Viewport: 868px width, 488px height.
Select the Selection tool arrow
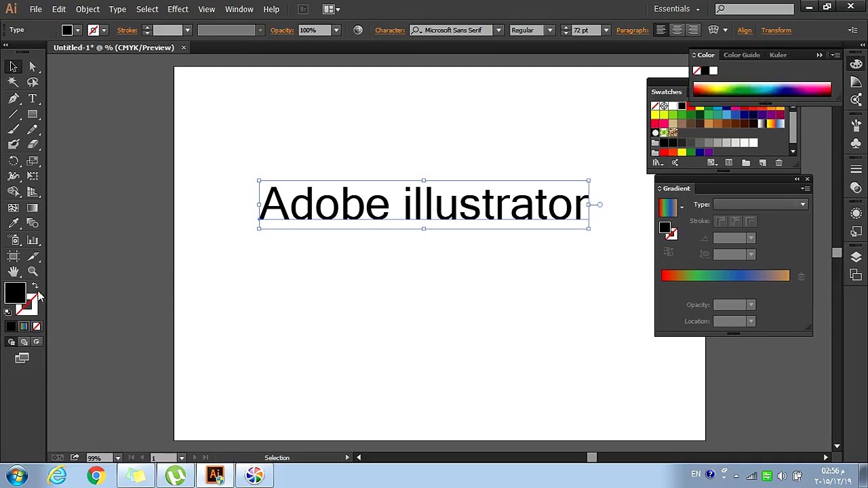[13, 66]
